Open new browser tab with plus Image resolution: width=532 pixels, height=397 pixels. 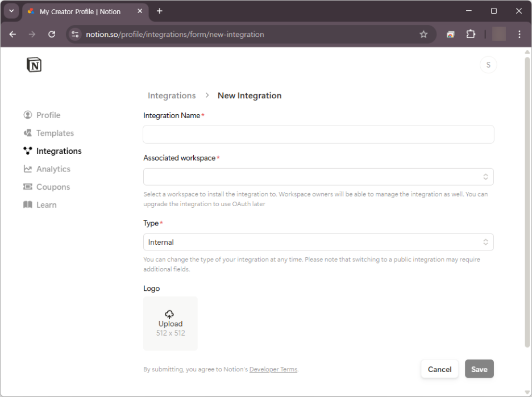160,11
